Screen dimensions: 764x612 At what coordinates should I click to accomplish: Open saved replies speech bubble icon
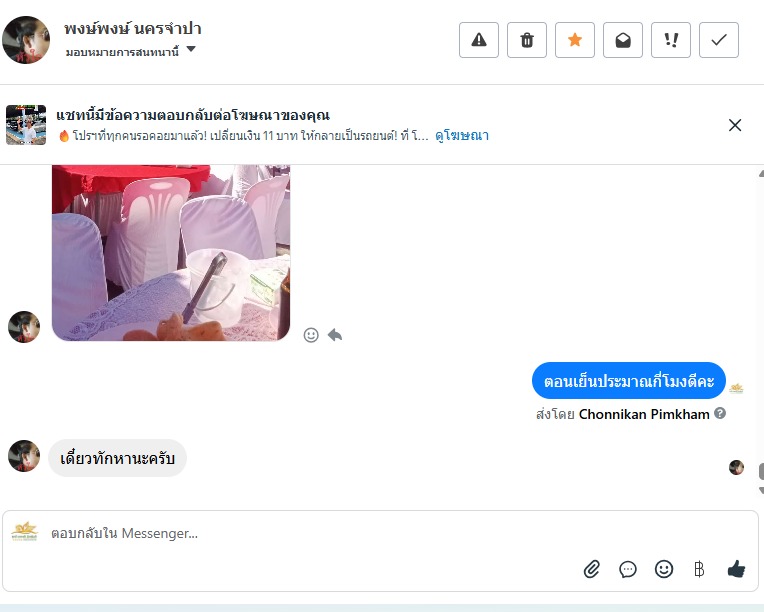point(628,569)
